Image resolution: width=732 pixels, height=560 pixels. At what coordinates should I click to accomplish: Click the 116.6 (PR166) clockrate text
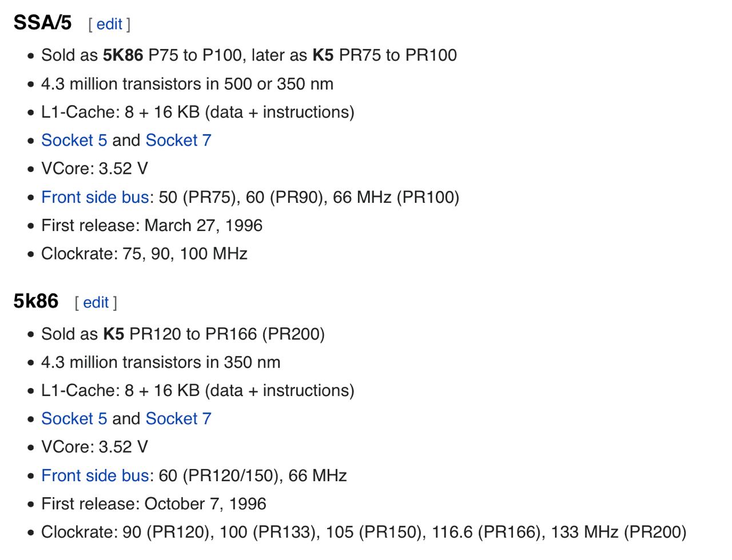486,532
